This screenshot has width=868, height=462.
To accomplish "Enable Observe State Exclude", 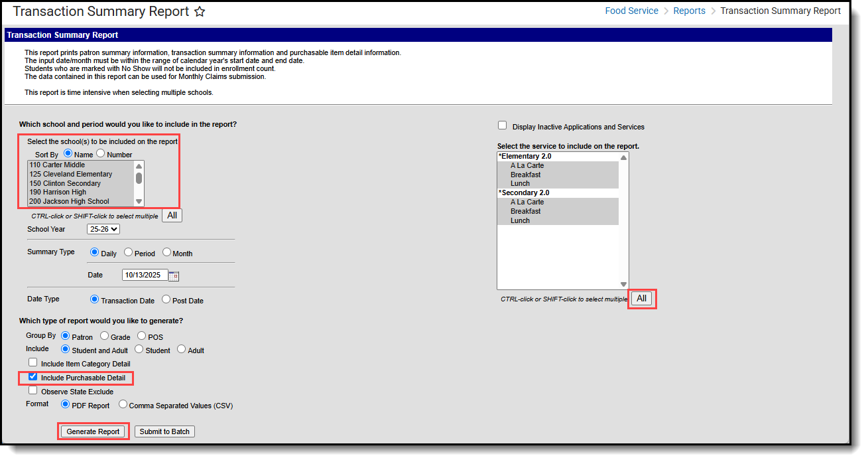I will pyautogui.click(x=32, y=390).
